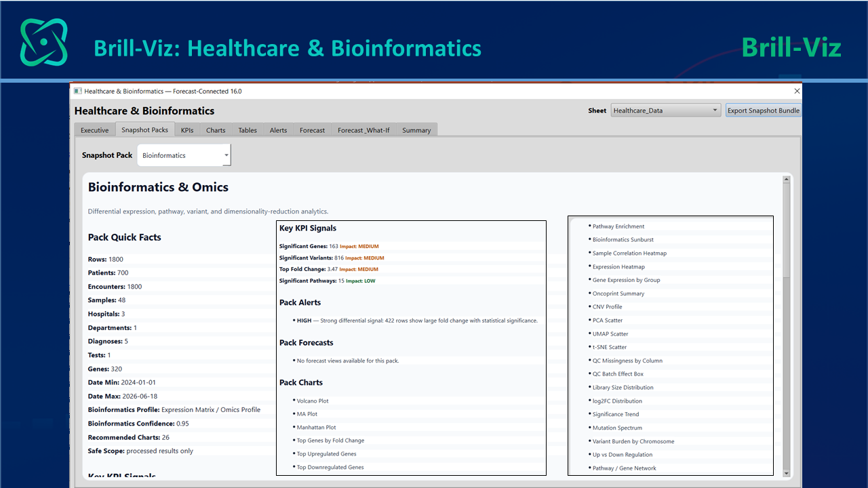Click Volcano Plot in Pack Charts
Image resolution: width=868 pixels, height=488 pixels.
click(313, 401)
